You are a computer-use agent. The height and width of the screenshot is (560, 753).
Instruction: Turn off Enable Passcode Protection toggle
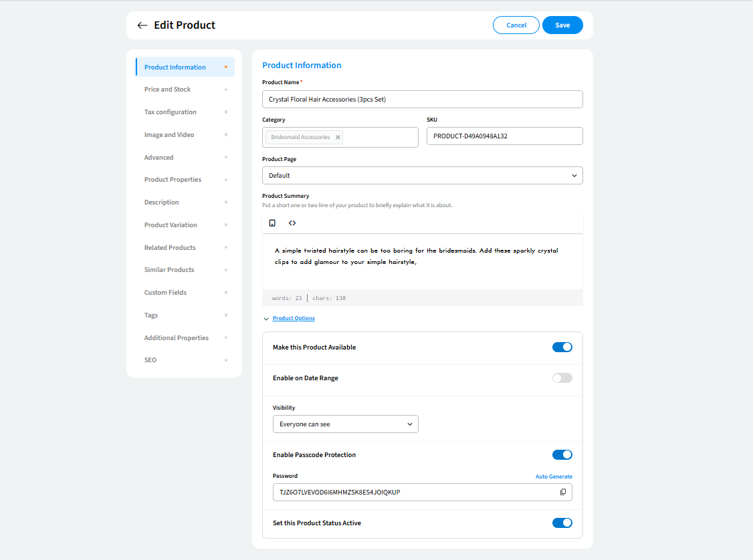pos(562,455)
